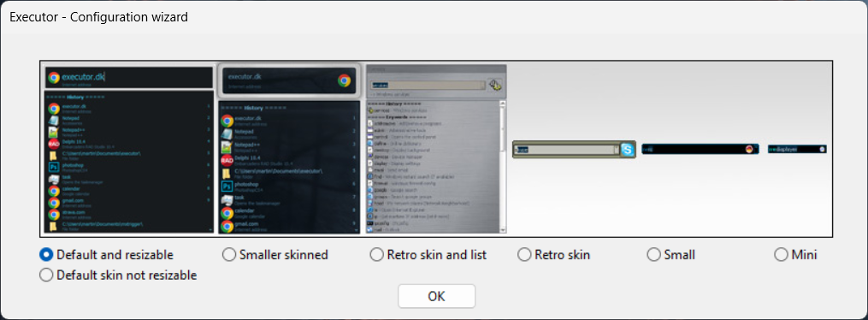Viewport: 868px width, 320px height.
Task: Click the default skin preview history list
Action: pyautogui.click(x=129, y=162)
